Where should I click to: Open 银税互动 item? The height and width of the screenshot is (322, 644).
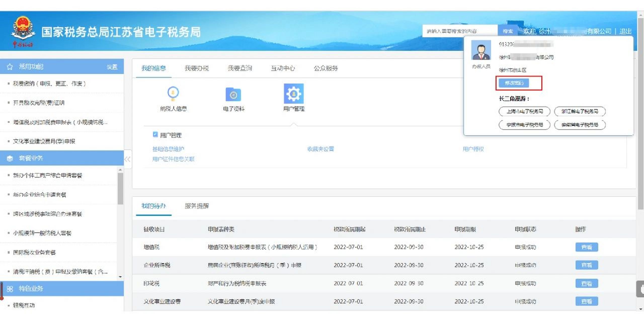coord(24,305)
